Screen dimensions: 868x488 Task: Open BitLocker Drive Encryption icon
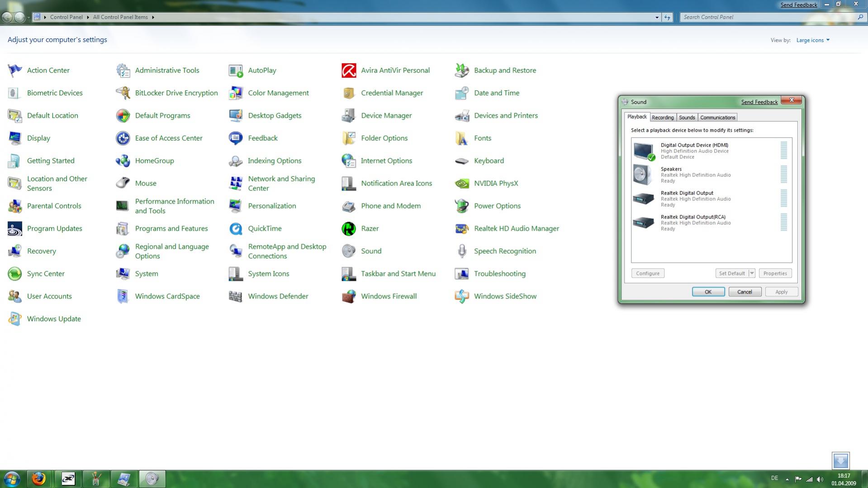coord(123,93)
